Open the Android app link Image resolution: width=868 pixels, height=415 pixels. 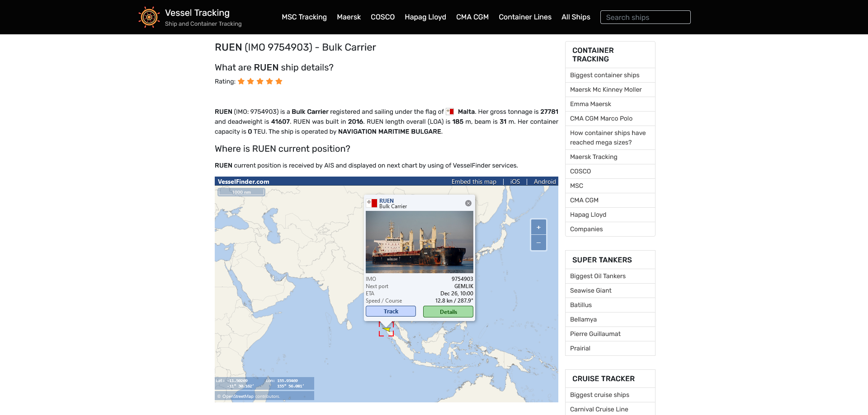click(x=545, y=182)
